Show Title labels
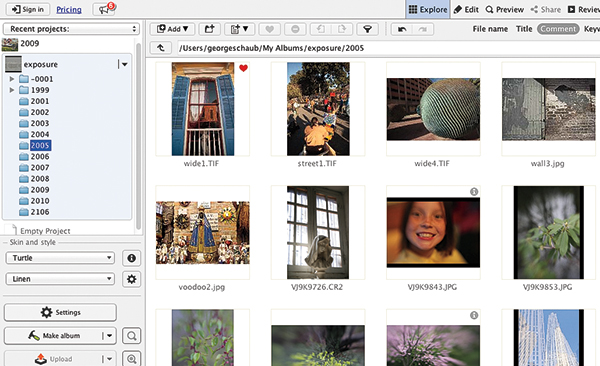The image size is (600, 366). [x=524, y=29]
